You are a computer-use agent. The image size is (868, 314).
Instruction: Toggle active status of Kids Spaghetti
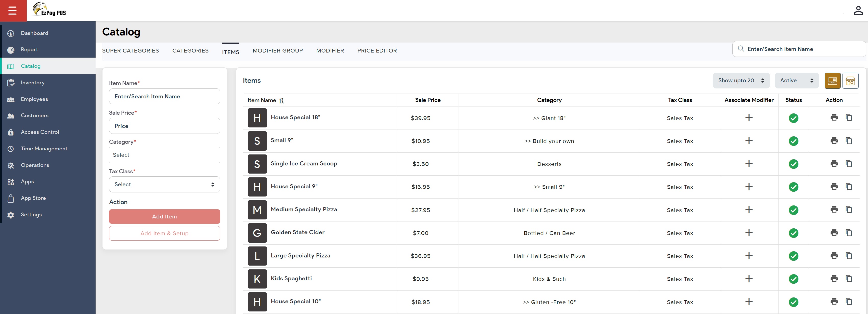(794, 279)
